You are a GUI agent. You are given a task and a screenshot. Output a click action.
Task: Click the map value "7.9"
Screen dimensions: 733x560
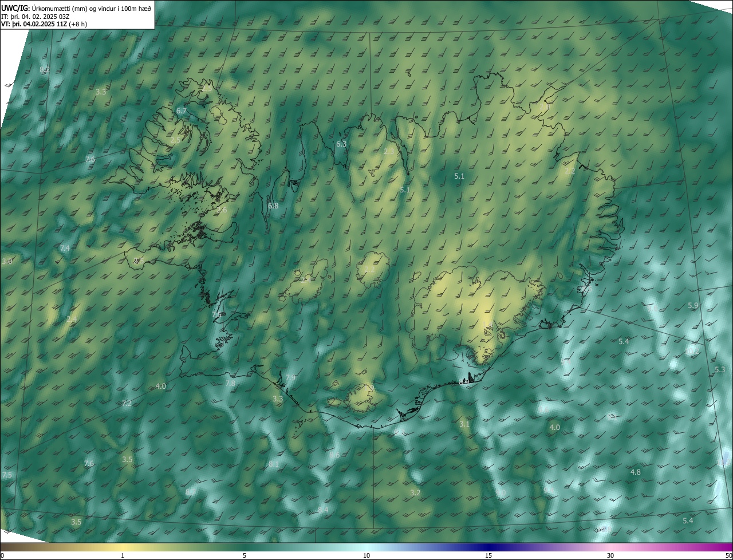pos(291,378)
